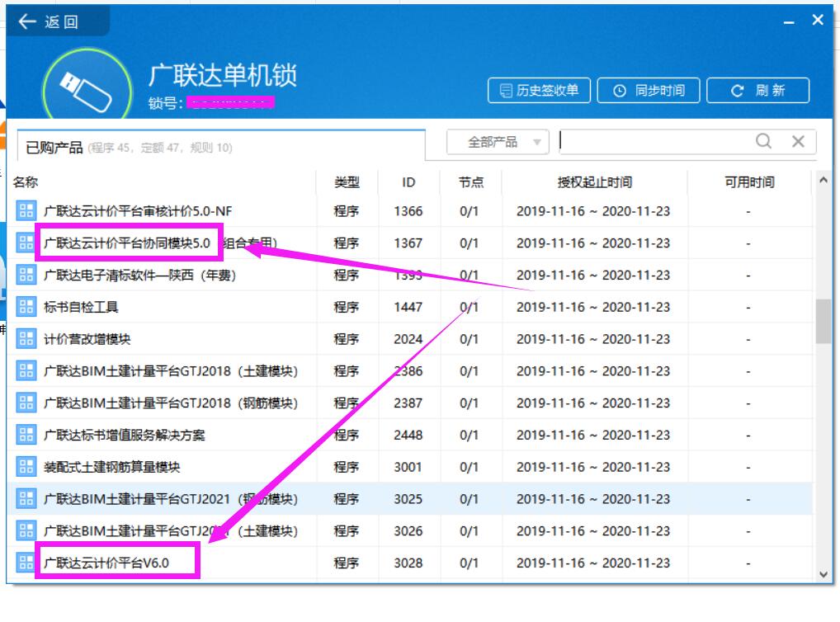The height and width of the screenshot is (622, 840).
Task: Sync the time with 同步时间
Action: point(649,90)
